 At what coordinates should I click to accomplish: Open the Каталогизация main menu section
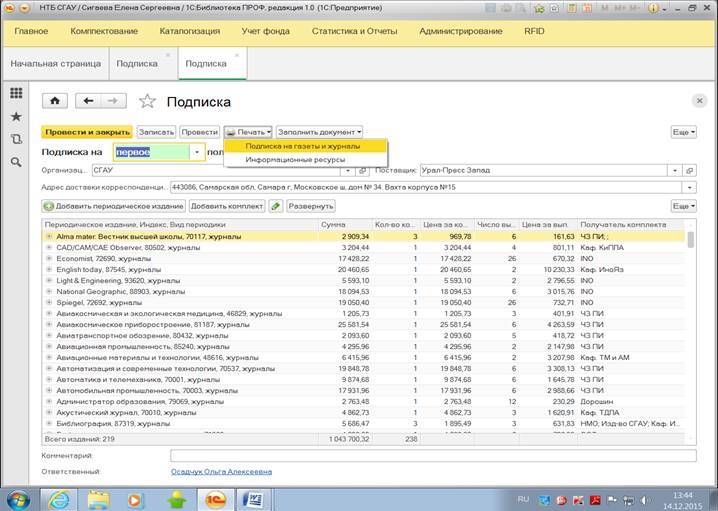pyautogui.click(x=192, y=31)
